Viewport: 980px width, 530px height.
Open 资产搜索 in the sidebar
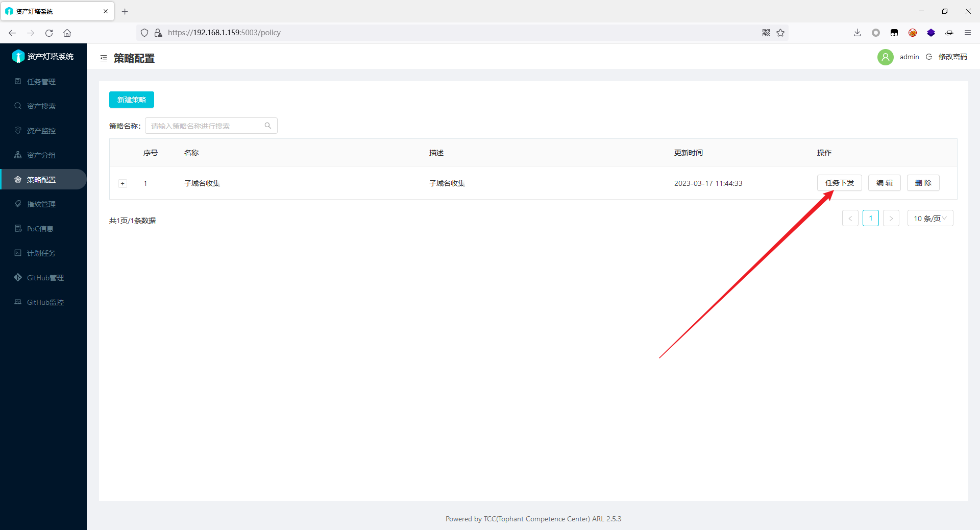(43, 106)
